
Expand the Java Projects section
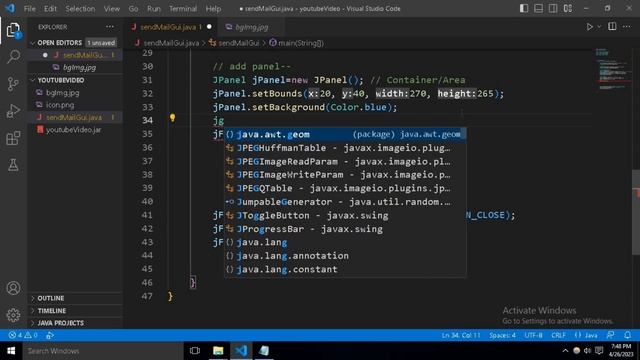point(76,323)
